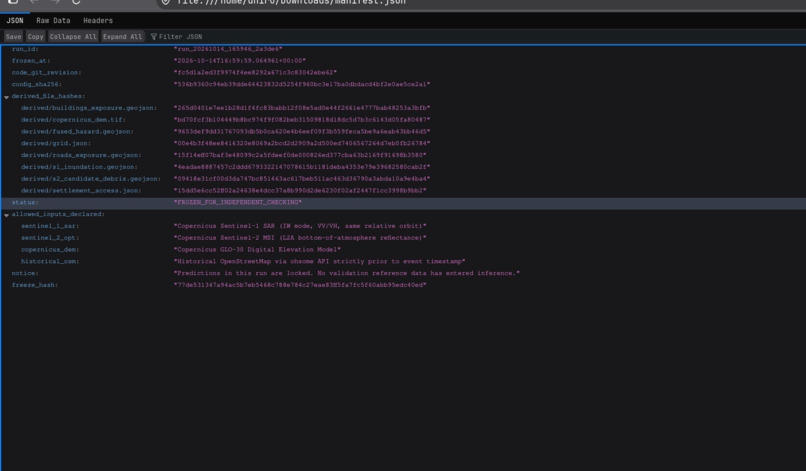Select the historical_osm key

pyautogui.click(x=50, y=262)
